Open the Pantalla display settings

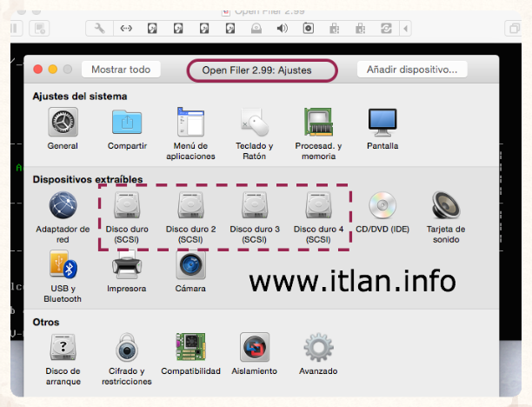coord(382,123)
